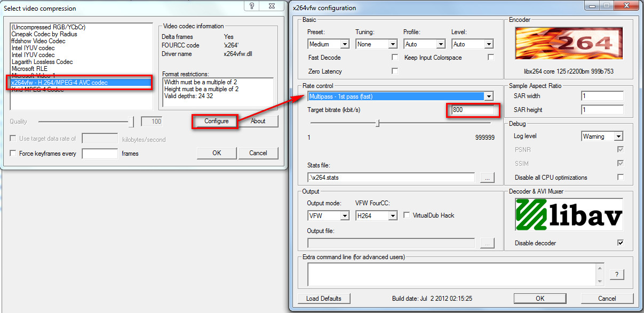Screen dimensions: 644x313
Task: Click the Stats file path field
Action: 391,178
